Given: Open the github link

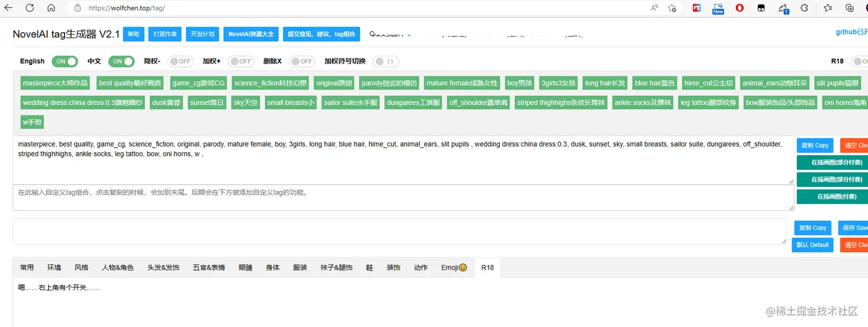Looking at the screenshot, I should click(x=851, y=32).
